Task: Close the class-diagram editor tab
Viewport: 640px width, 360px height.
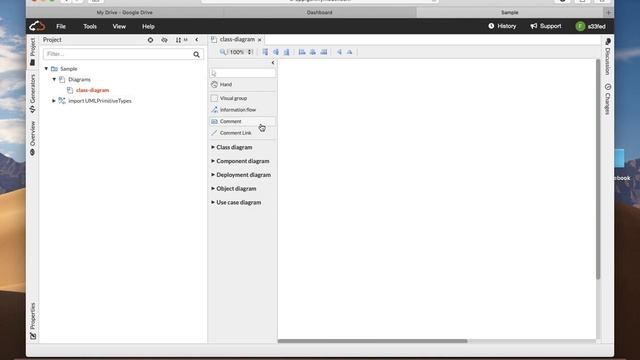Action: click(260, 40)
